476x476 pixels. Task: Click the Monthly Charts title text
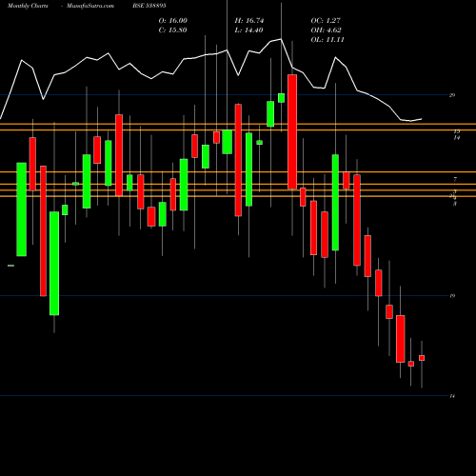click(x=28, y=6)
